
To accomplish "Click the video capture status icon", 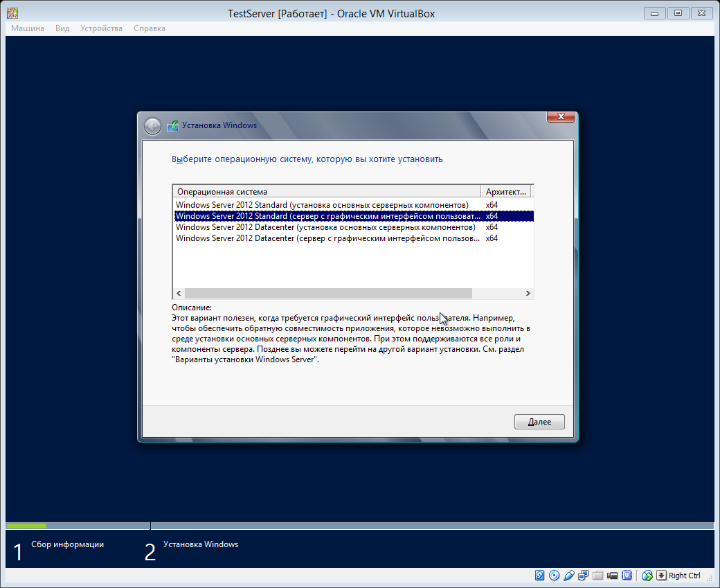I will point(612,575).
